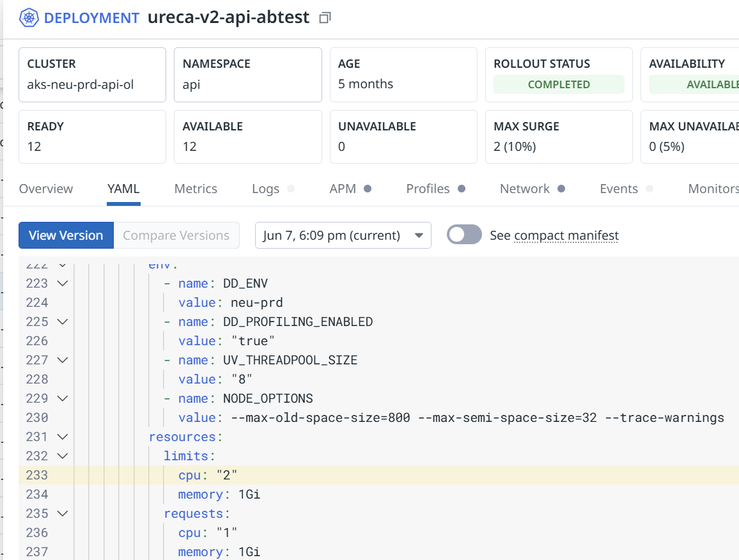Toggle See compact manifest switch
739x560 pixels.
[464, 235]
